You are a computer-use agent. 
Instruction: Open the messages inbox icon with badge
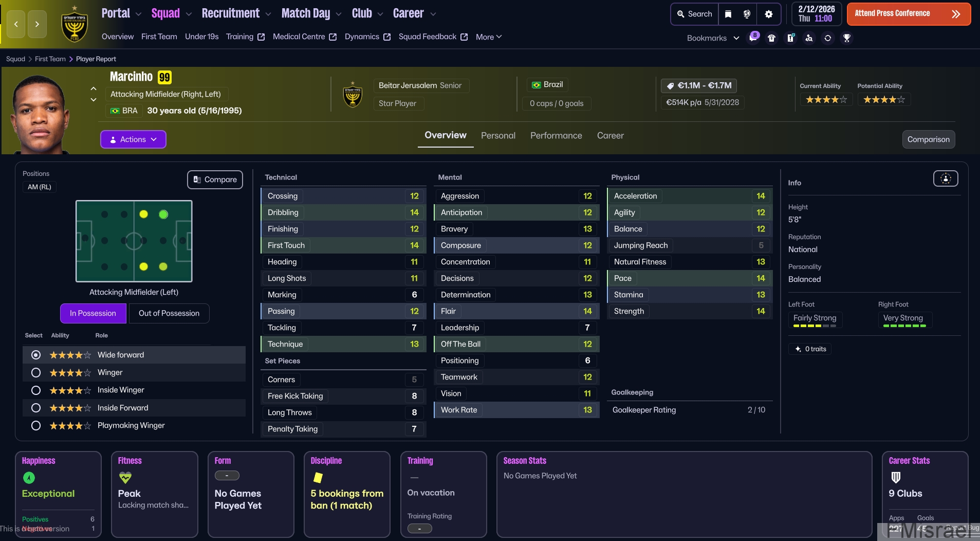pos(753,38)
